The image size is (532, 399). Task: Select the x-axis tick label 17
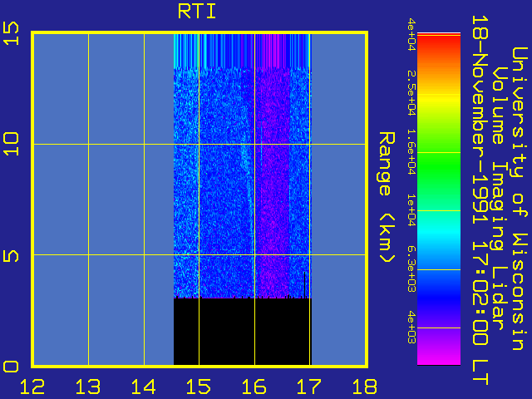pos(309,387)
